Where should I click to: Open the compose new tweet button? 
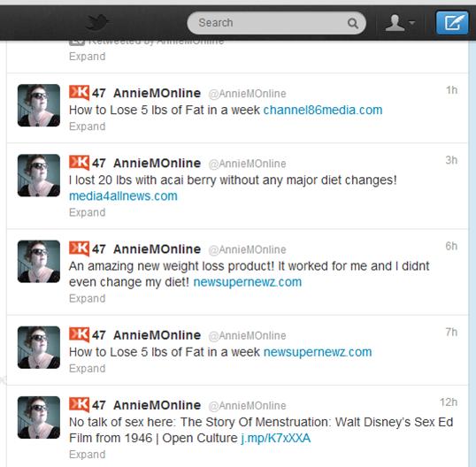click(452, 23)
